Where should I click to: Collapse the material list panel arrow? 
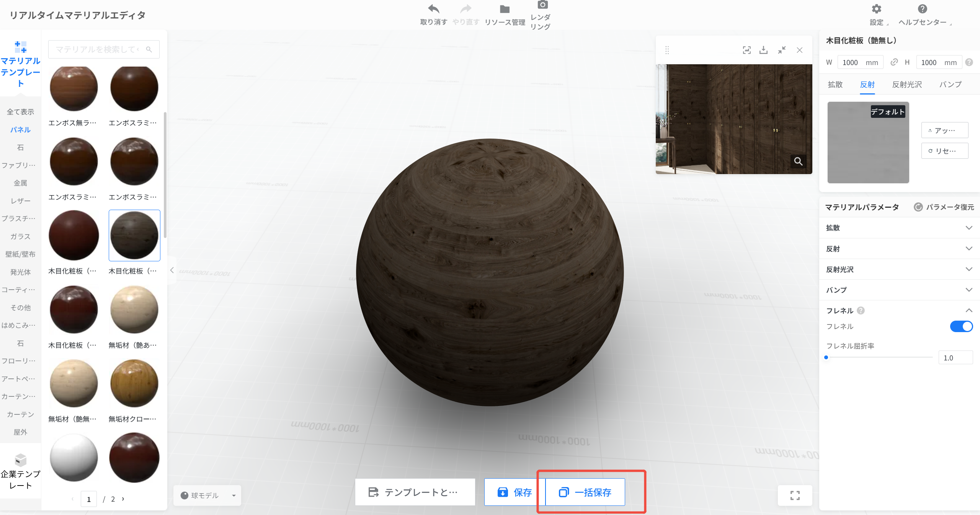(172, 270)
